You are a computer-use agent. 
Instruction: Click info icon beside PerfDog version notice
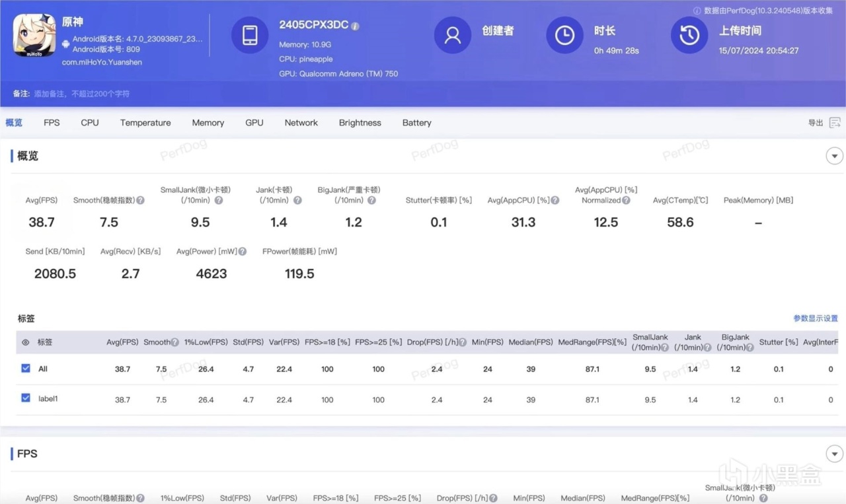point(697,11)
